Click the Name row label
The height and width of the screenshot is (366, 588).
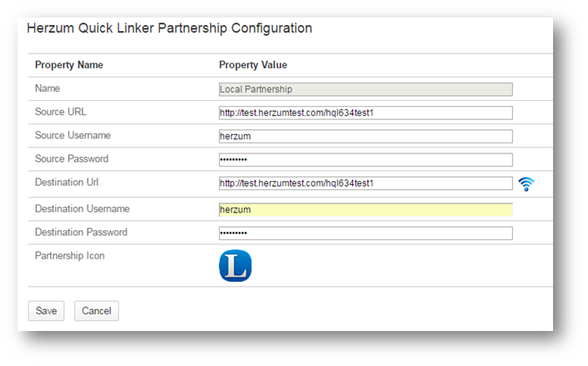coord(47,88)
